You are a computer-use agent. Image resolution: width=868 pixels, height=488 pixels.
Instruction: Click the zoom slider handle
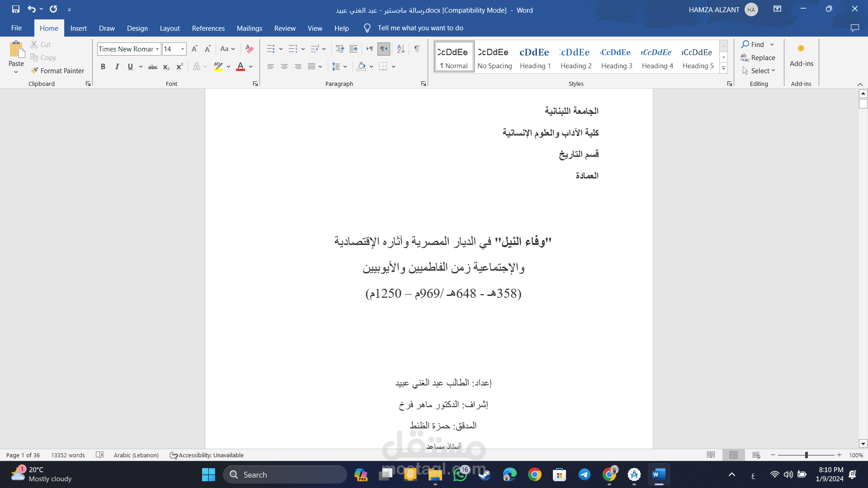pyautogui.click(x=806, y=455)
